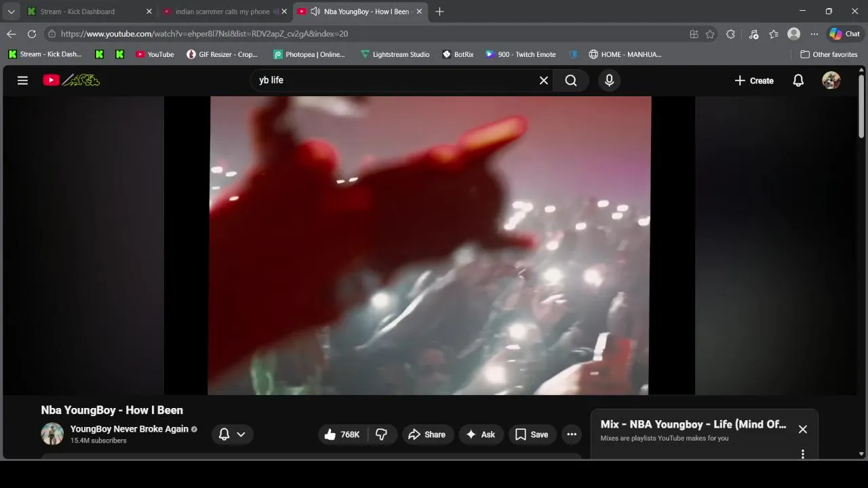This screenshot has height=488, width=868.
Task: Open the browser Extensions puzzle icon
Action: tap(730, 34)
